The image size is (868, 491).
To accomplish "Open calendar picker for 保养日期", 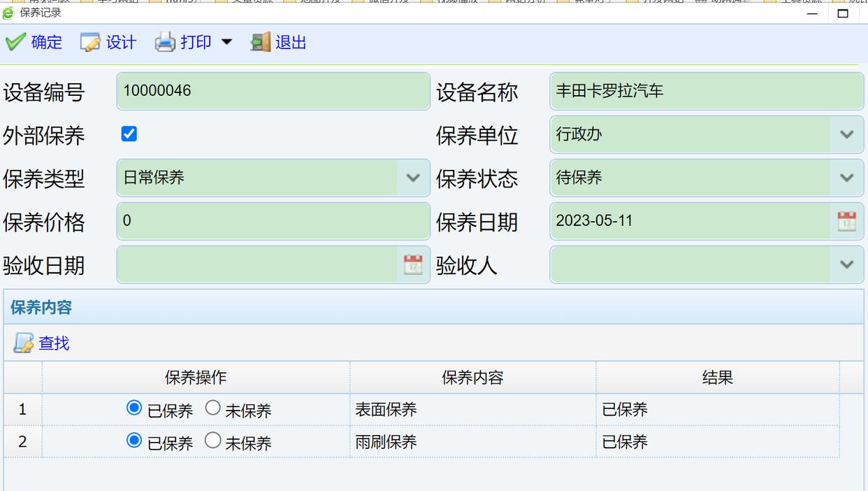I will point(846,221).
